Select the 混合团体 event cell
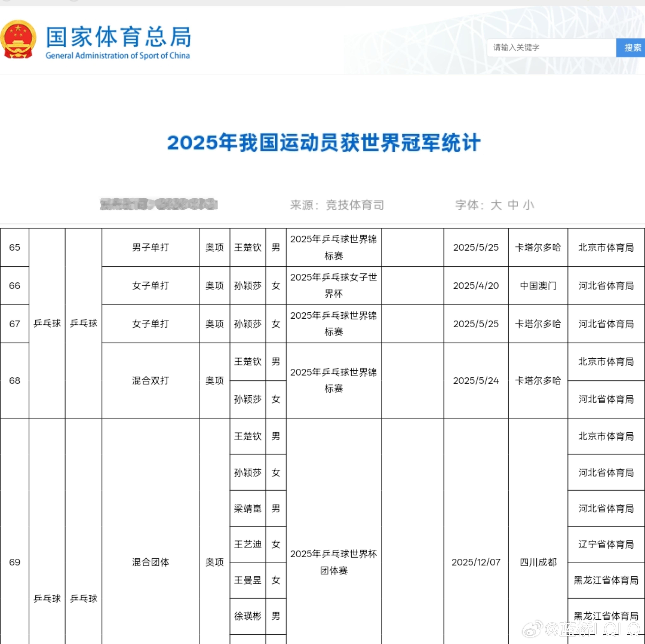This screenshot has height=644, width=645. point(151,562)
